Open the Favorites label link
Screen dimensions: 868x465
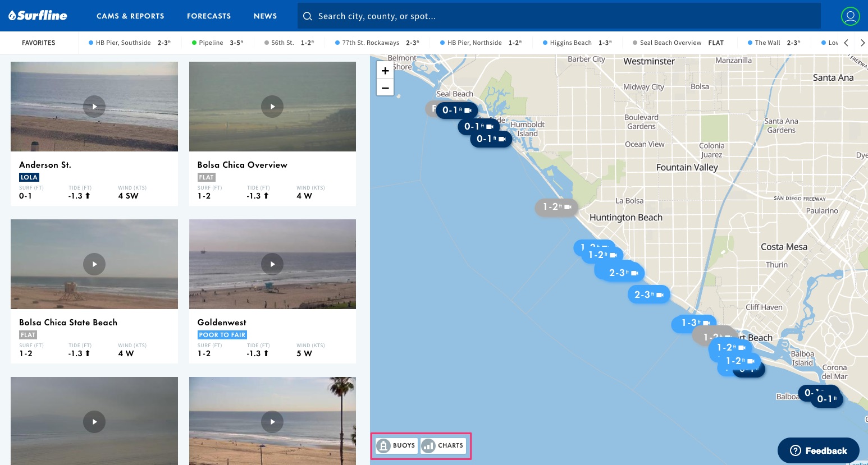pyautogui.click(x=39, y=43)
